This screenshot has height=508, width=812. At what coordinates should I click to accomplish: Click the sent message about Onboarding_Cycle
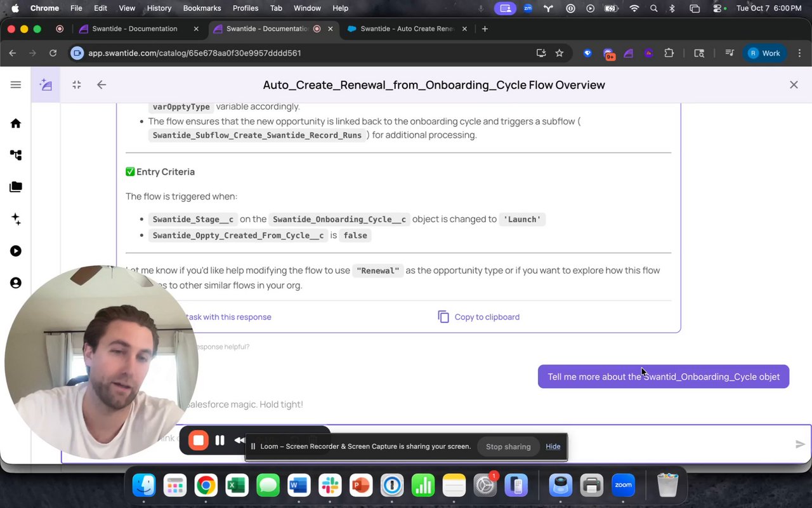pos(664,377)
